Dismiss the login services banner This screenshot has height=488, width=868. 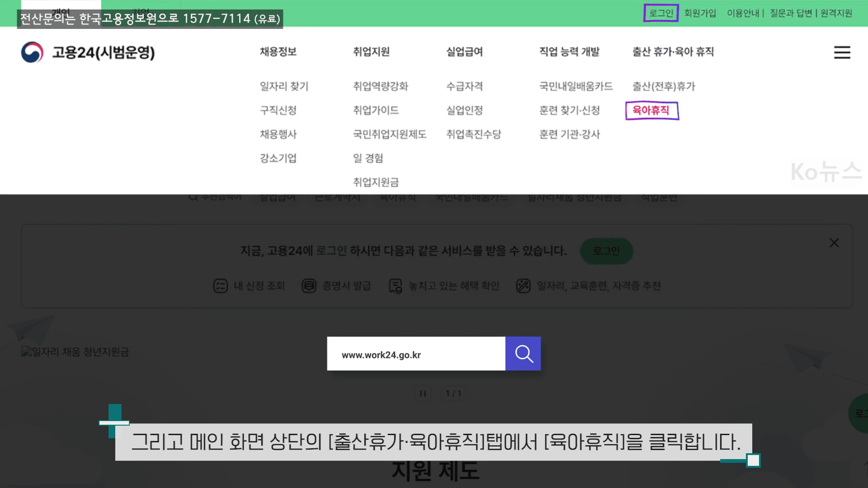tap(834, 243)
